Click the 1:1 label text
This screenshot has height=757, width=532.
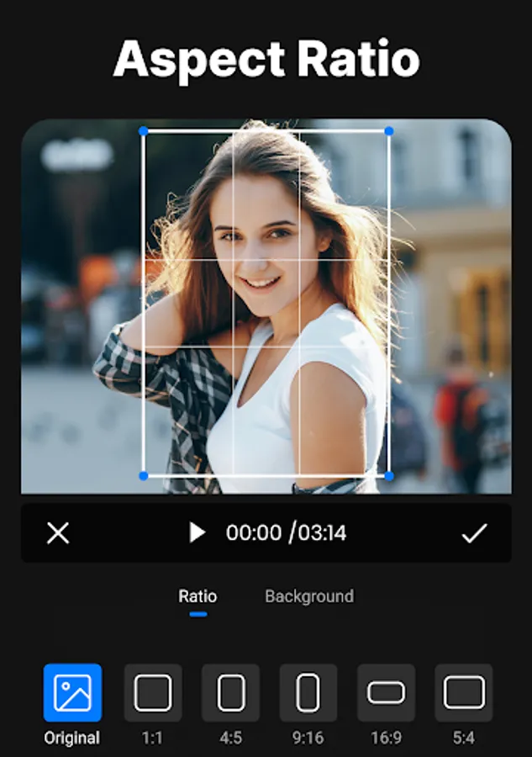click(x=152, y=738)
